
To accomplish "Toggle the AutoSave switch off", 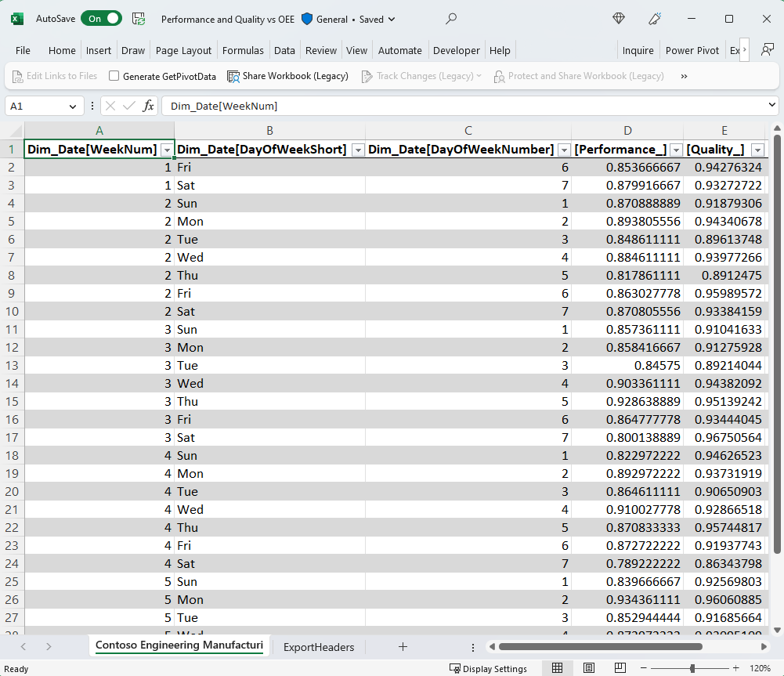I will point(101,19).
